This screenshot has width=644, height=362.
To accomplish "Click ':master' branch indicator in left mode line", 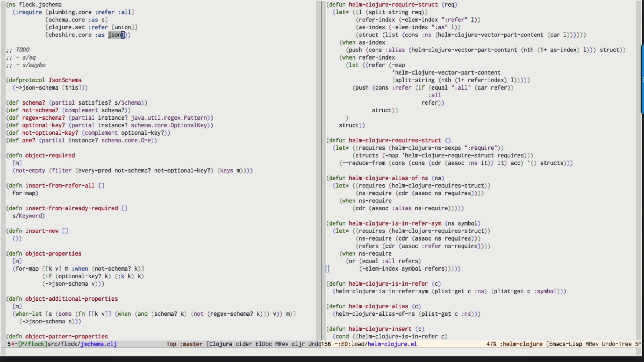I will [191, 344].
